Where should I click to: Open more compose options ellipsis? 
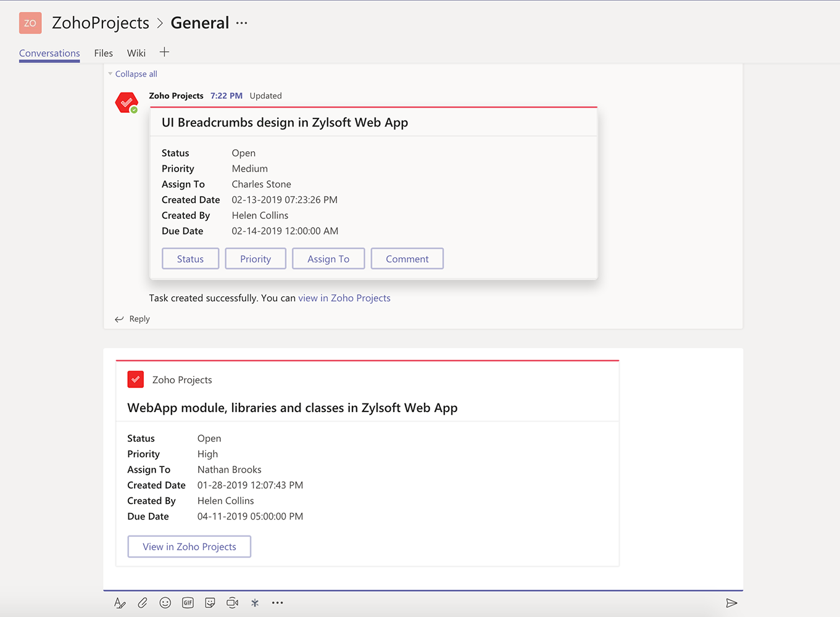pos(278,603)
